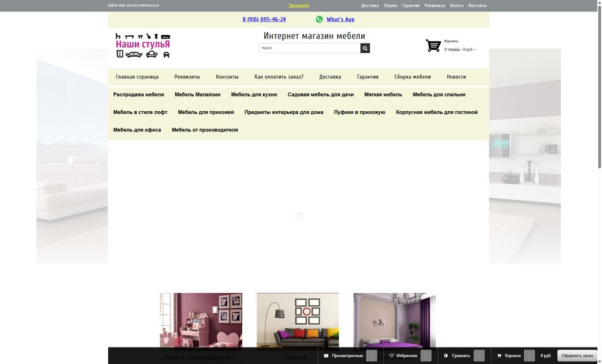
Task: Click the поиск search input field
Action: [310, 48]
